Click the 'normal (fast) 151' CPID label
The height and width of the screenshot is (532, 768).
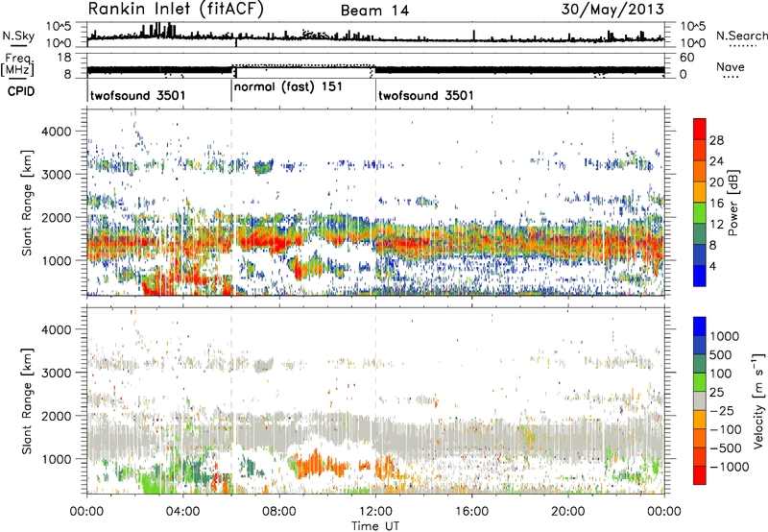coord(288,87)
